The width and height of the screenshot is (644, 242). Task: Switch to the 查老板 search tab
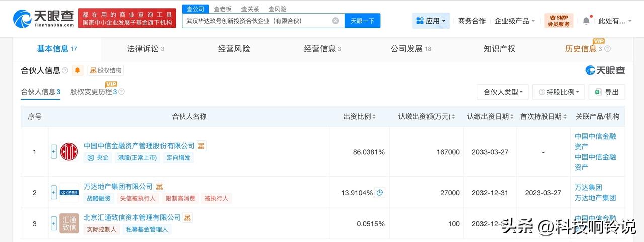[222, 9]
